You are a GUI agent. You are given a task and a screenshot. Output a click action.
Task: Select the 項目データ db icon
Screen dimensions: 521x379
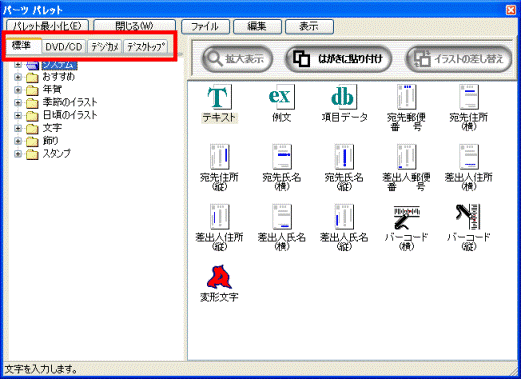[x=343, y=97]
